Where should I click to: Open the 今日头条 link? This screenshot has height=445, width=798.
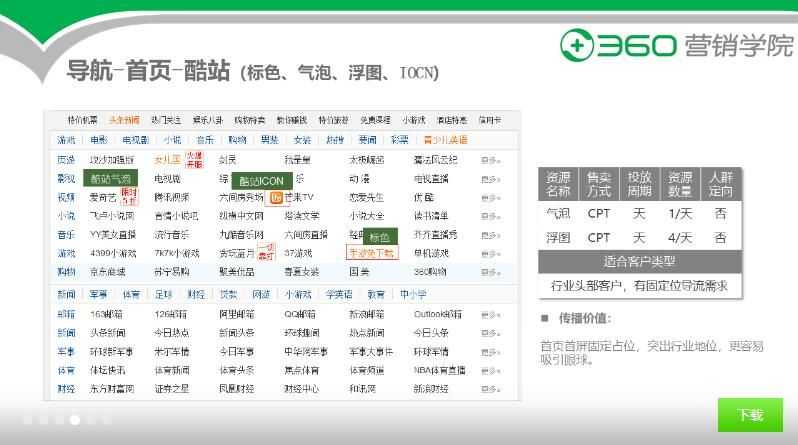click(431, 333)
